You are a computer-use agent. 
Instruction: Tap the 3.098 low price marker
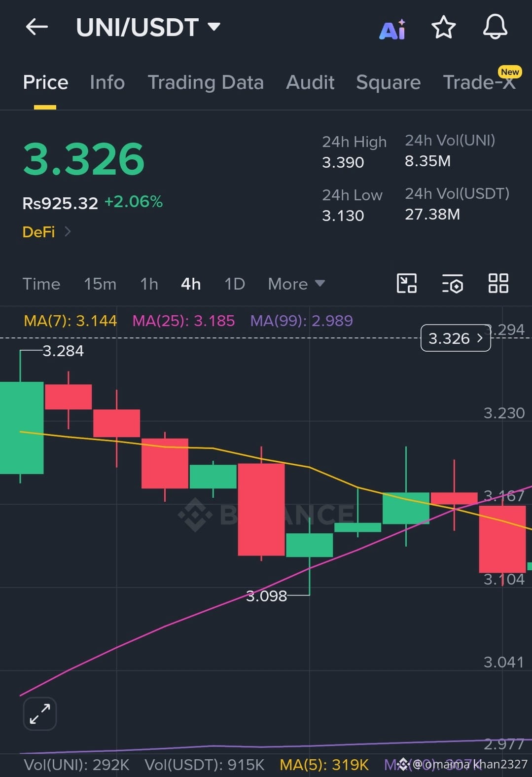pyautogui.click(x=266, y=596)
